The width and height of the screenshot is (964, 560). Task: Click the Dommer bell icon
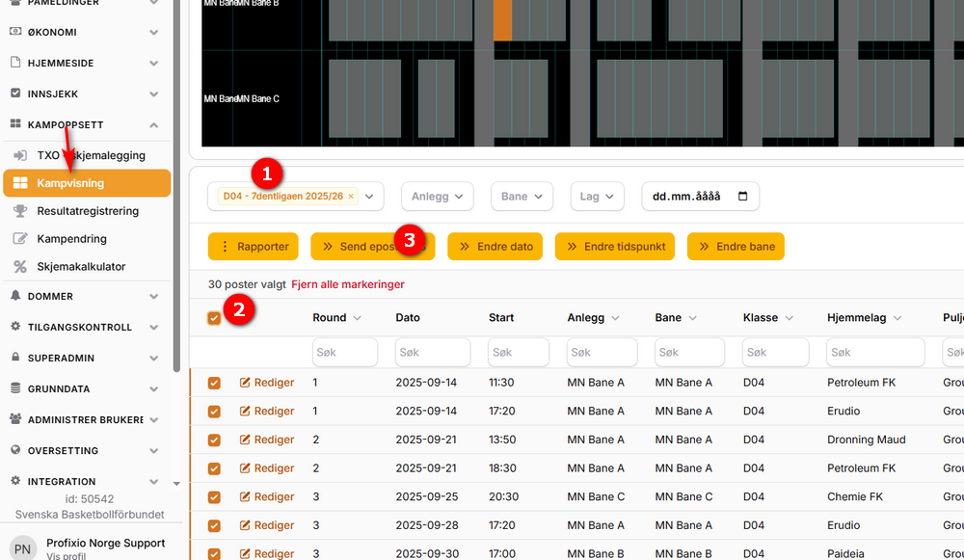[16, 296]
